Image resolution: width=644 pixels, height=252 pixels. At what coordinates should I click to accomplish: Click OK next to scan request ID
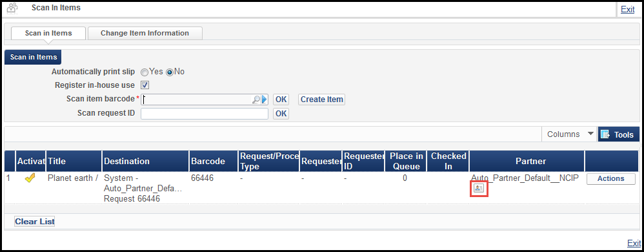[281, 114]
